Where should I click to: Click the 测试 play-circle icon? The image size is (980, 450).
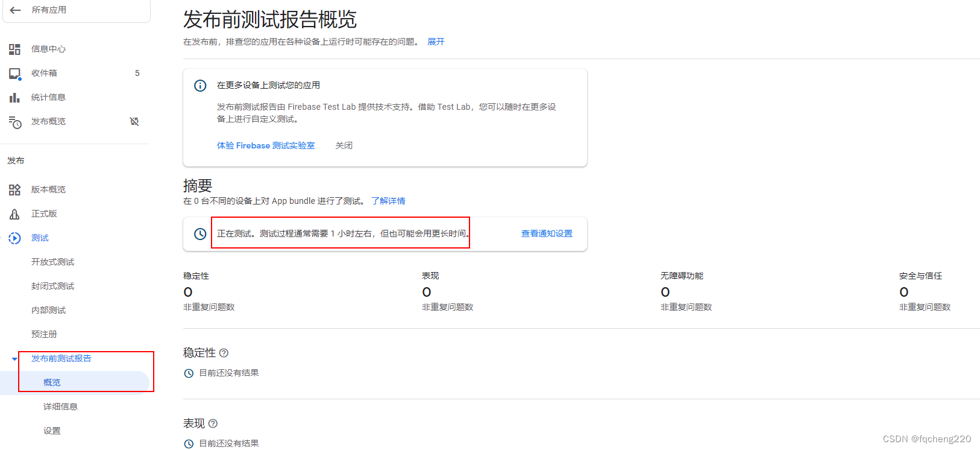(x=14, y=238)
